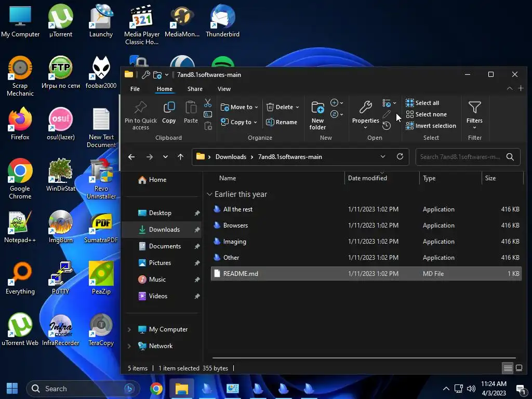The width and height of the screenshot is (532, 399).
Task: Expand My Computer in the navigation pane
Action: coord(129,329)
